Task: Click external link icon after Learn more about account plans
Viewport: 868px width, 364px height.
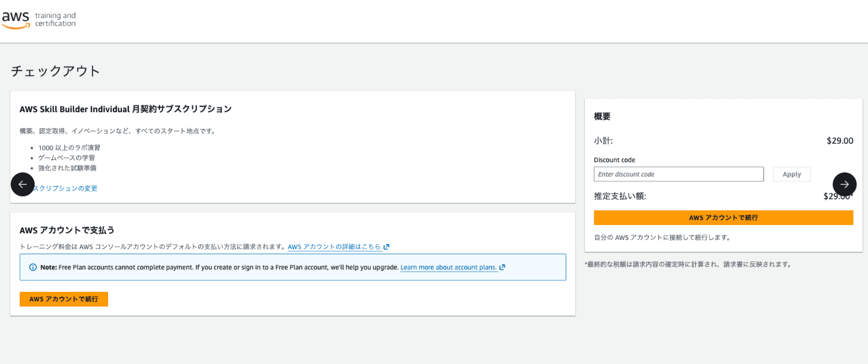Action: (x=502, y=267)
